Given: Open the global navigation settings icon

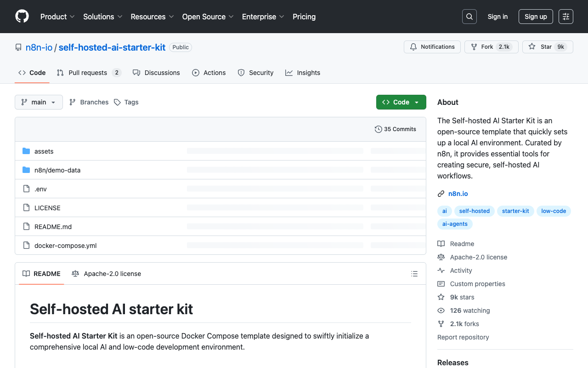Looking at the screenshot, I should click(566, 17).
